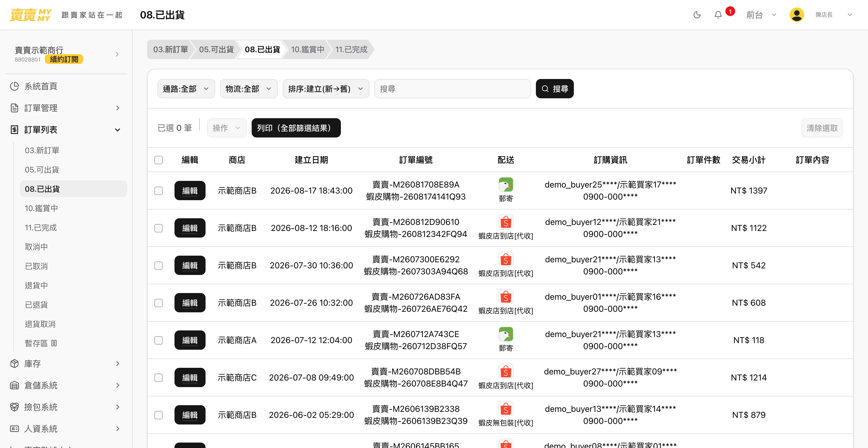Click 暫存區 pause icon
The width and height of the screenshot is (868, 448).
(54, 343)
